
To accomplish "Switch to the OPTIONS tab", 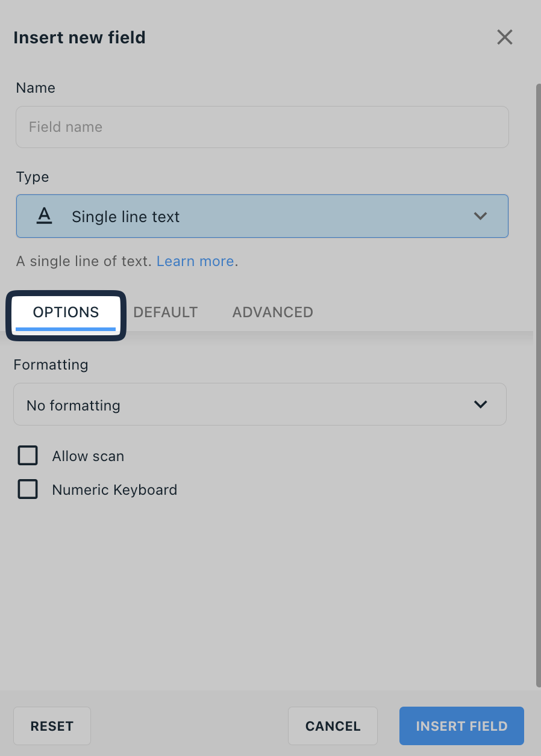I will click(66, 312).
